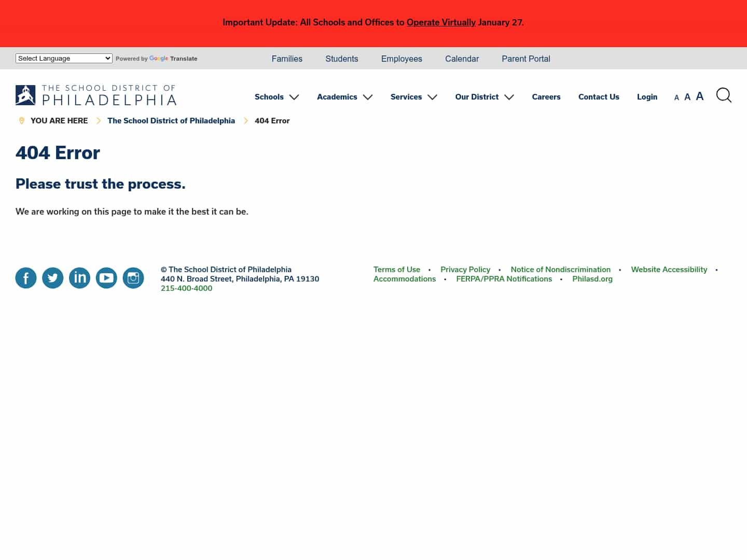Click the search magnifying glass icon

pos(724,95)
